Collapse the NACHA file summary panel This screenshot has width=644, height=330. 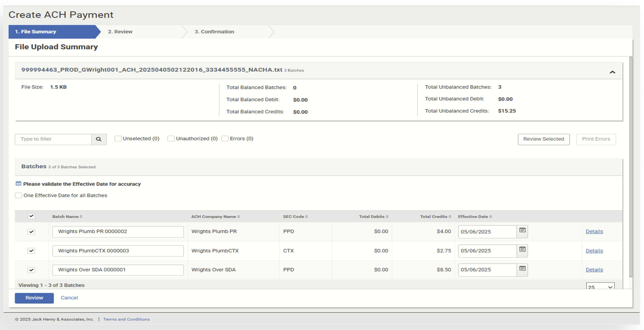pos(612,72)
